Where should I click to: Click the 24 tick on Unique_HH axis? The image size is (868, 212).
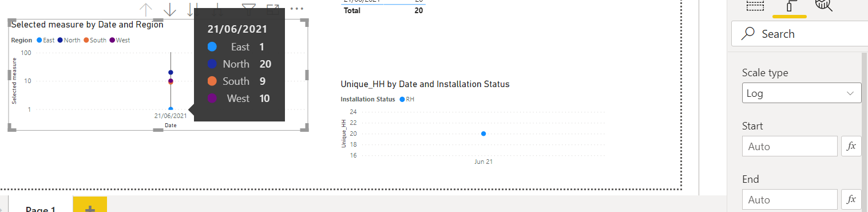coord(353,112)
